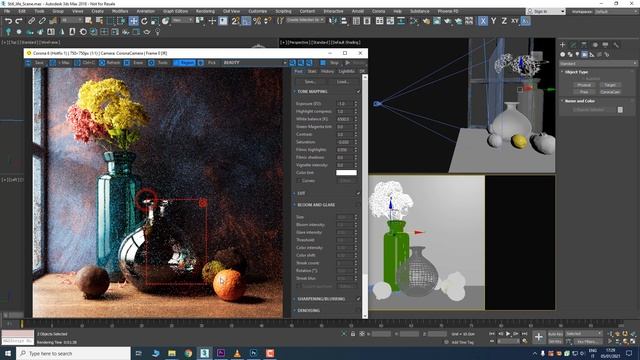Click the object color swatch
The image size is (640, 360).
pos(620,110)
